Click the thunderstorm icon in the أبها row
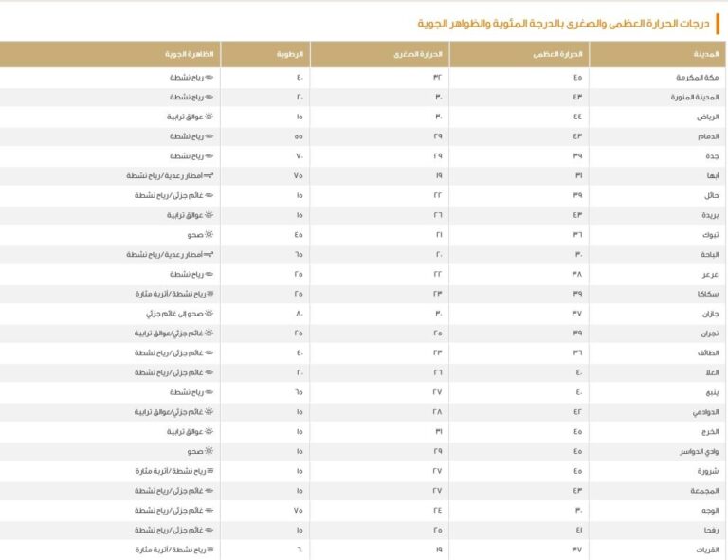 click(209, 176)
